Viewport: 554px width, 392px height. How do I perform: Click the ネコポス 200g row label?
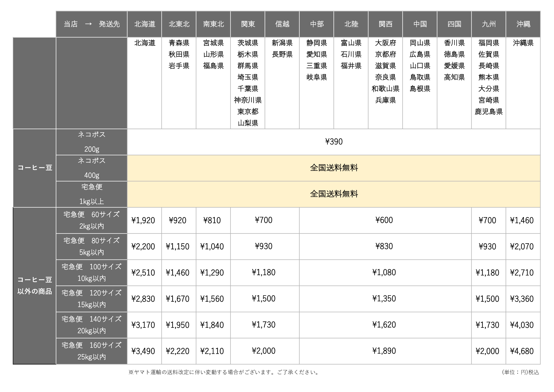pyautogui.click(x=91, y=142)
